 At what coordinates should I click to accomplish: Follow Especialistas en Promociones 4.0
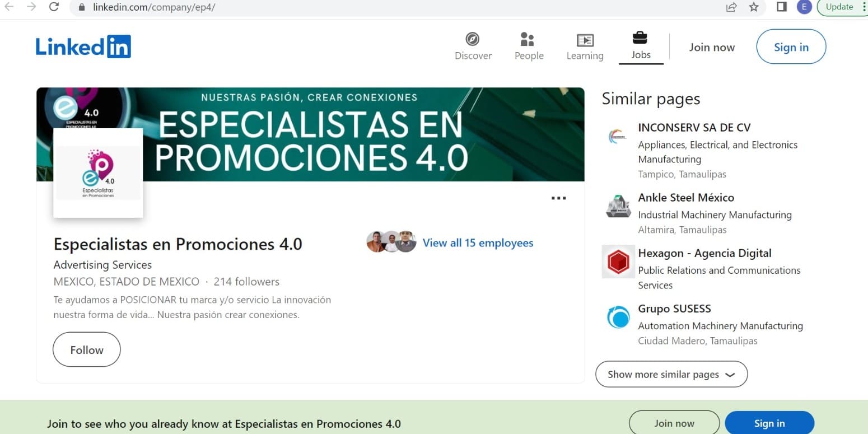point(87,350)
